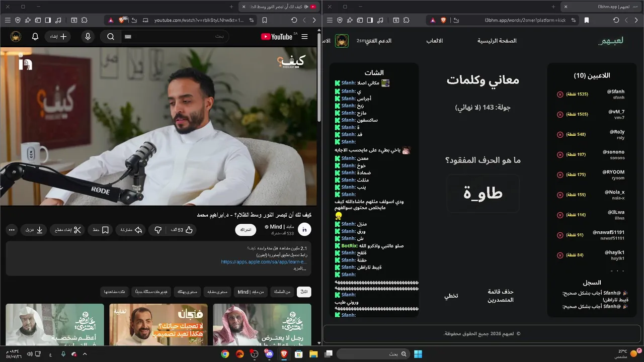Viewport: 644px width, 362px height.
Task: Close the كيف لك أن تبصر النور tab
Action: click(244, 7)
